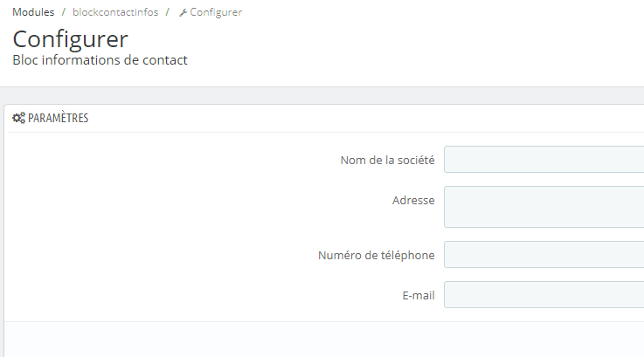Click the Numéro de téléphone label
The image size is (644, 357).
coord(377,255)
